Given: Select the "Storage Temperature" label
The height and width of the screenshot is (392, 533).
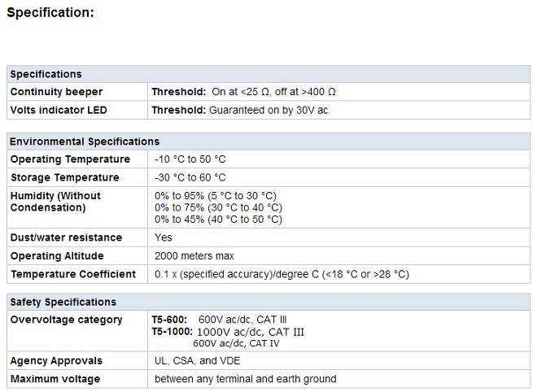Looking at the screenshot, I should pyautogui.click(x=65, y=177).
